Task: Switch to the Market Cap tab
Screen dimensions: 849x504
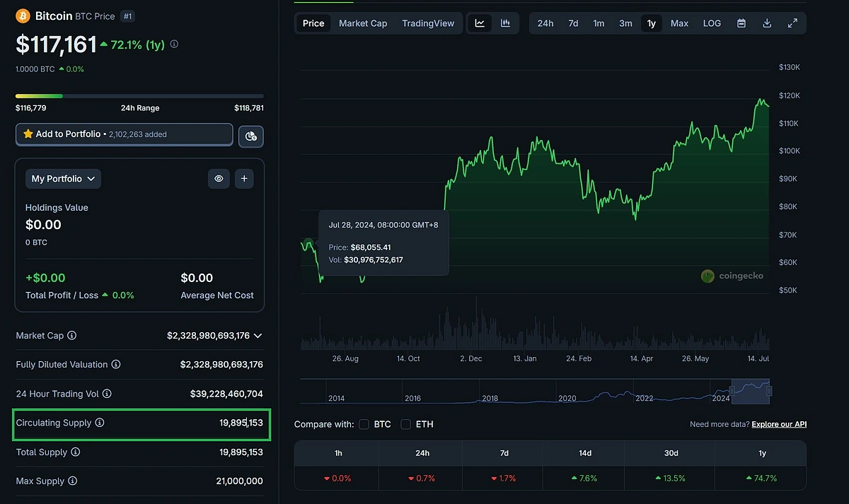Action: (363, 23)
